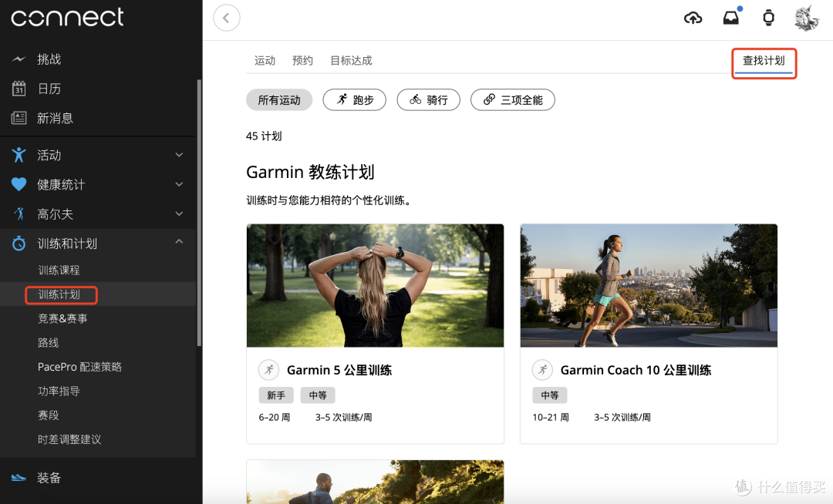Collapse the 训练和计划 menu chevron
Image resolution: width=833 pixels, height=504 pixels.
coord(179,241)
